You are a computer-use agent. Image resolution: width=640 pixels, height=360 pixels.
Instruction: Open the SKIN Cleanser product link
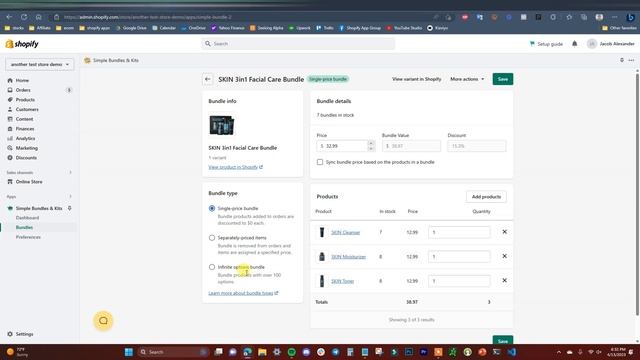[345, 232]
